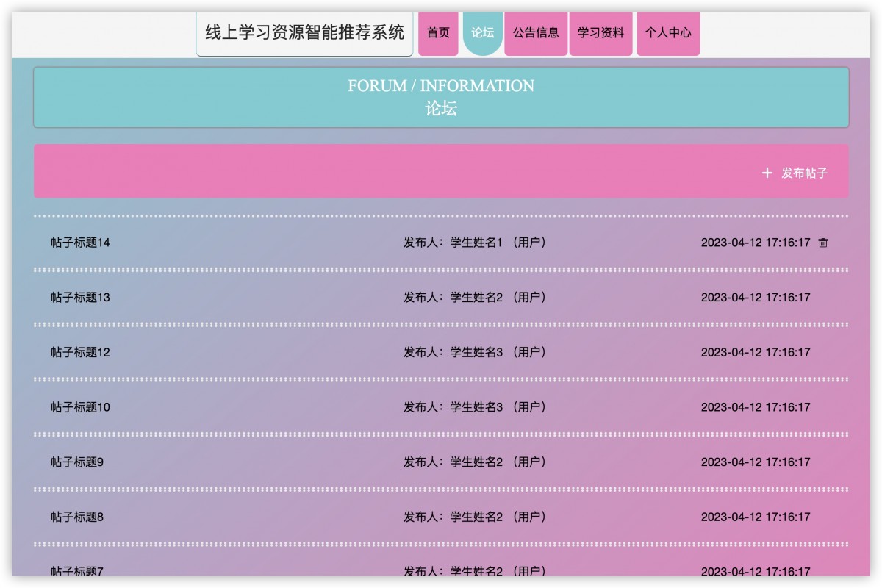
Task: Click the site title 线上学习资源智能推荐系统
Action: (x=304, y=32)
